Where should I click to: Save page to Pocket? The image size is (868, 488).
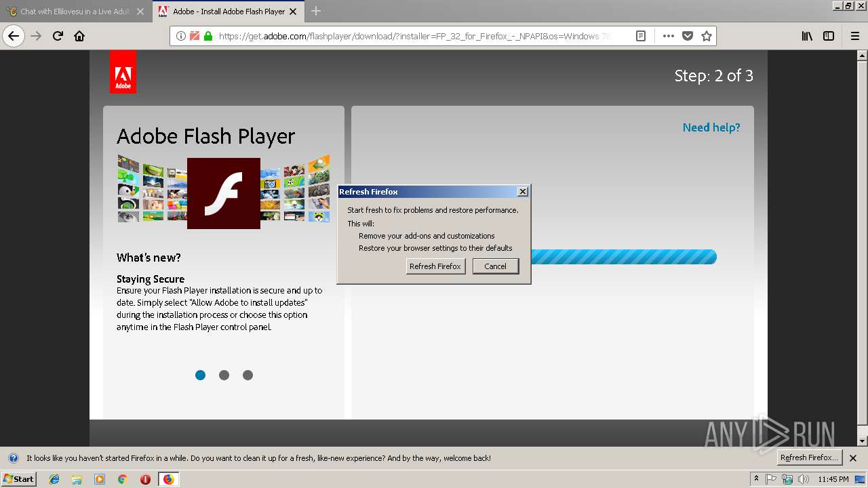click(688, 36)
